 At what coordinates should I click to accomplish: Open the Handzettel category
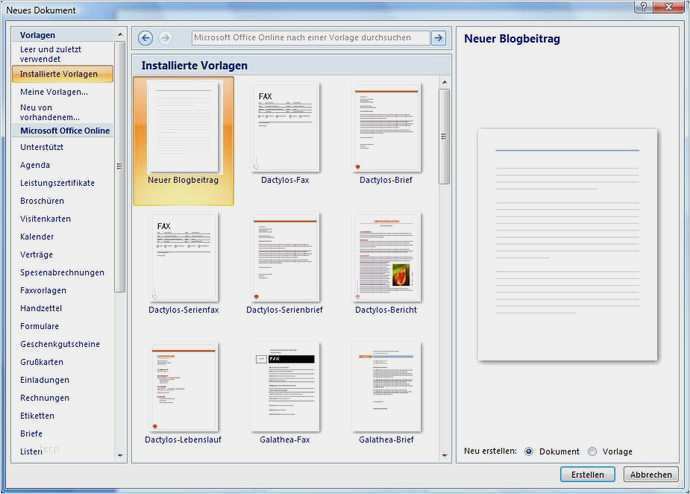[41, 308]
